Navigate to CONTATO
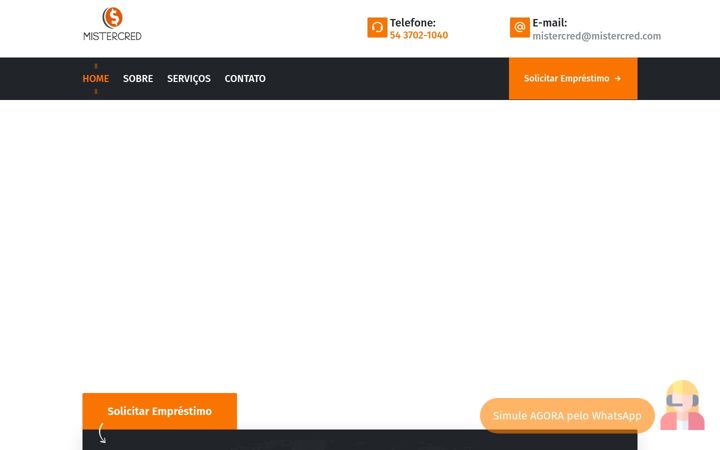The width and height of the screenshot is (720, 450). point(245,79)
